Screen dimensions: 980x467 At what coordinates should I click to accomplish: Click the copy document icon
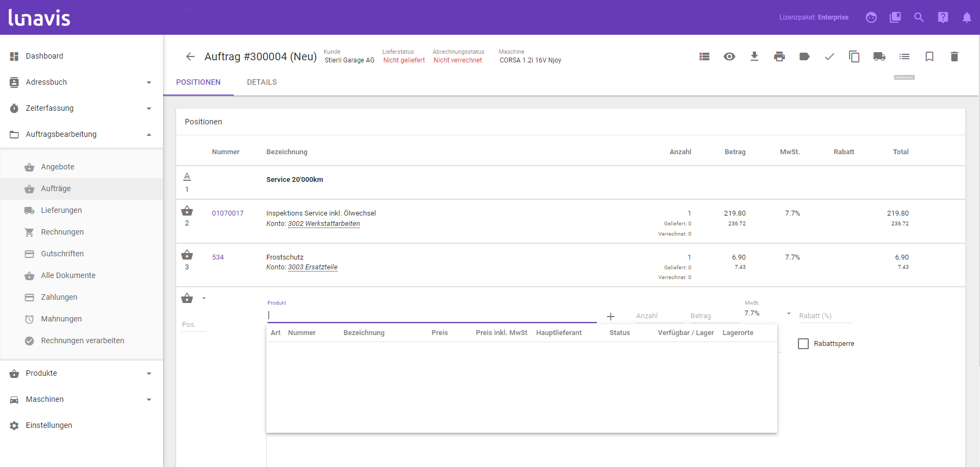[854, 56]
